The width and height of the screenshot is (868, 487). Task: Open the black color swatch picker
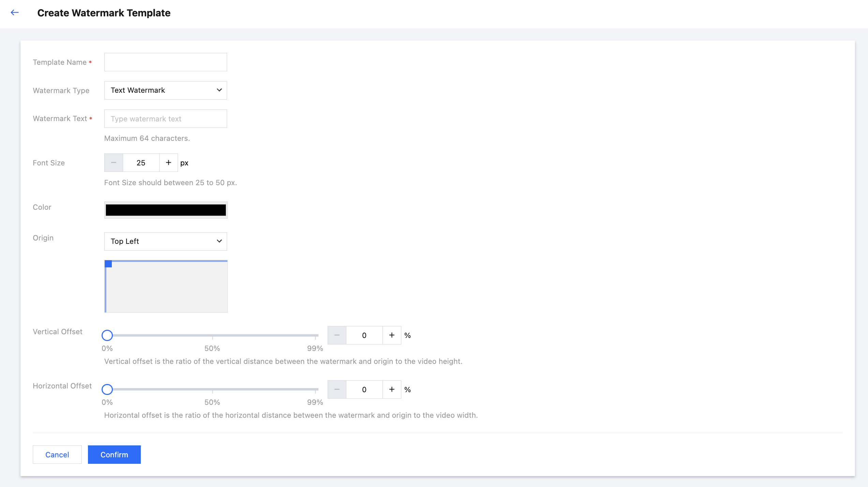[166, 210]
